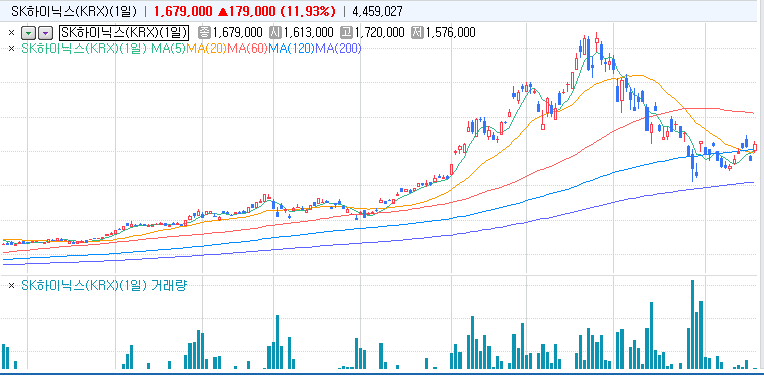Click the orange MA(20) legend label
Image resolution: width=764 pixels, height=376 pixels.
tap(207, 48)
